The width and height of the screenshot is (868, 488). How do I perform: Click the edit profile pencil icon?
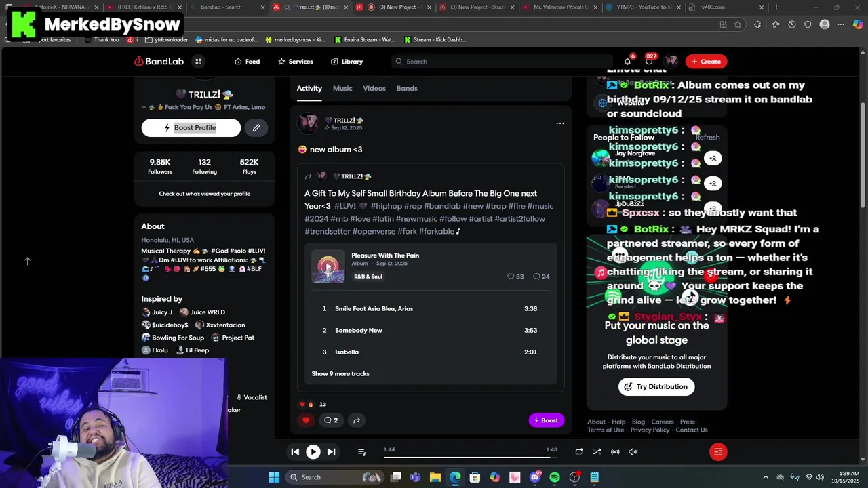point(256,127)
